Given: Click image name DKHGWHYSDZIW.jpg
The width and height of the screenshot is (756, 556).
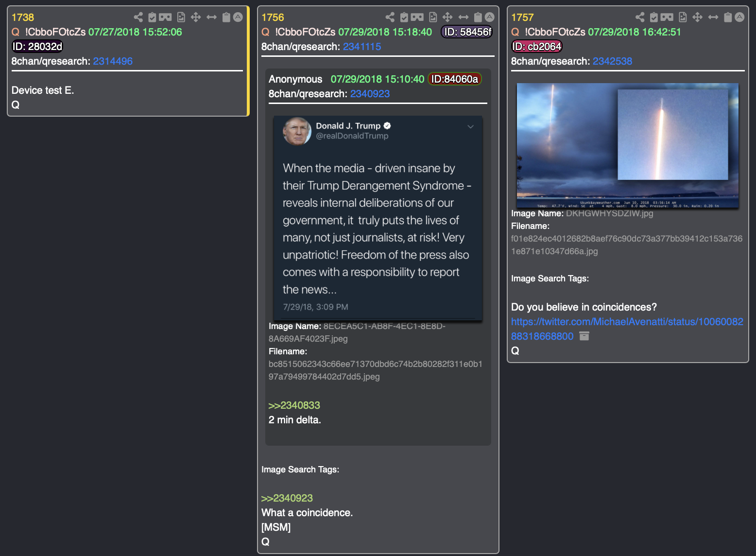Looking at the screenshot, I should (x=609, y=213).
